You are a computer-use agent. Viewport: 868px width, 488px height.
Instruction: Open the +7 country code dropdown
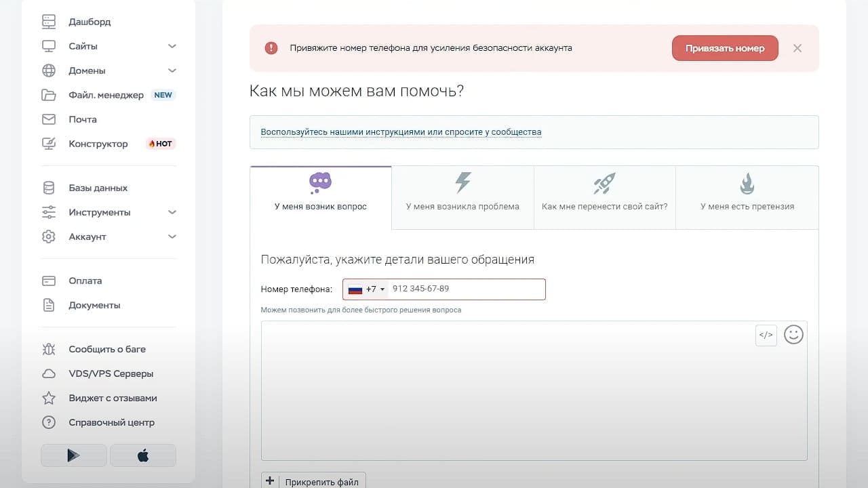(x=366, y=289)
